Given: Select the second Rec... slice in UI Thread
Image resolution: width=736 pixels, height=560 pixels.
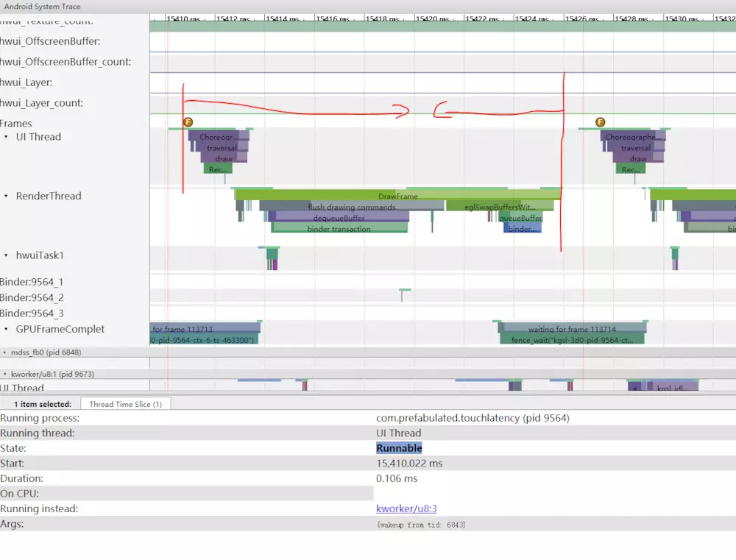Looking at the screenshot, I should click(x=631, y=169).
